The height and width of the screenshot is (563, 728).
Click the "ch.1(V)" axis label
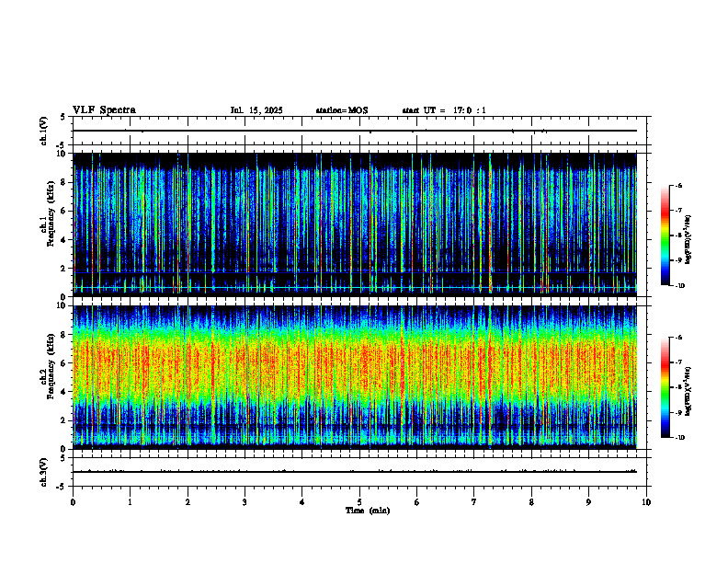44,131
